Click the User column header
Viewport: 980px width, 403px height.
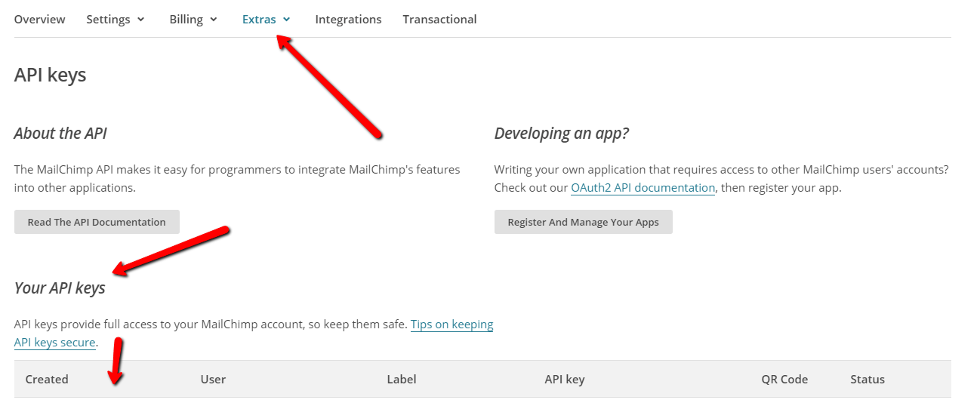coord(213,380)
